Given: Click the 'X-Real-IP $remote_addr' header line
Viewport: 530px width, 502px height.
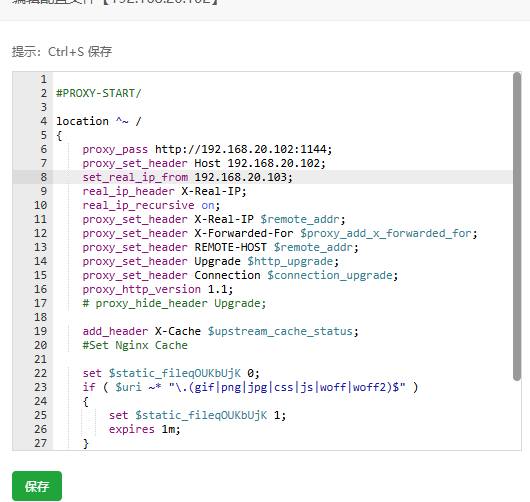Looking at the screenshot, I should (214, 219).
